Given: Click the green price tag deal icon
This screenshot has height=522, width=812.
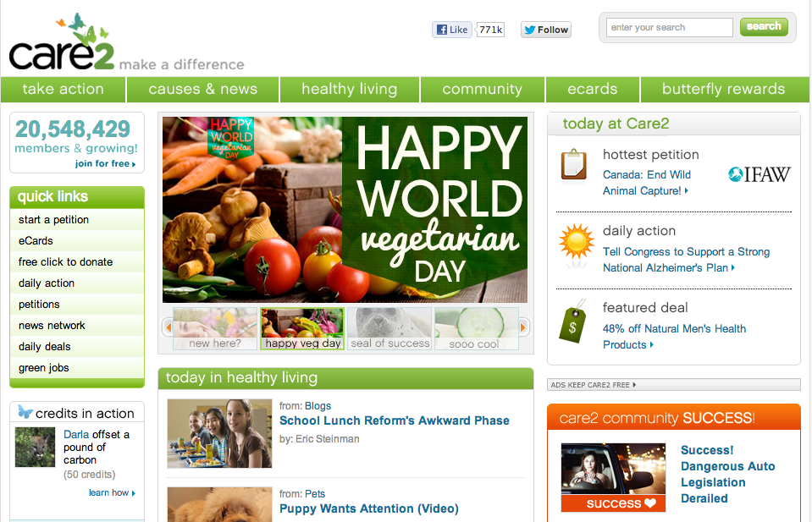Looking at the screenshot, I should coord(572,321).
